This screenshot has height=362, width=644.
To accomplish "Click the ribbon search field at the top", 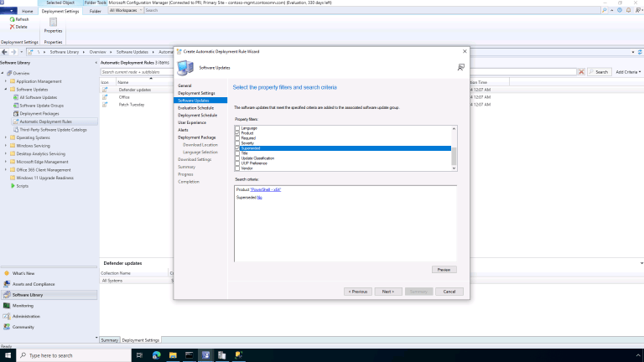I will click(371, 10).
